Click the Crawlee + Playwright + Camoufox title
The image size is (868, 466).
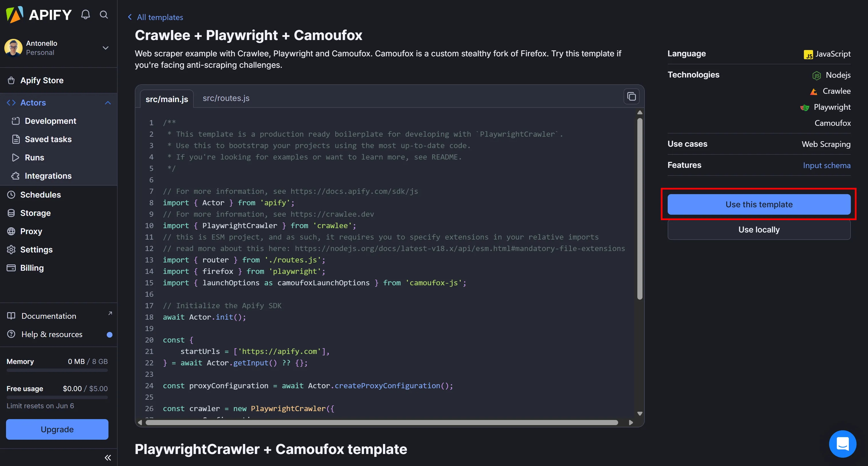click(x=248, y=35)
